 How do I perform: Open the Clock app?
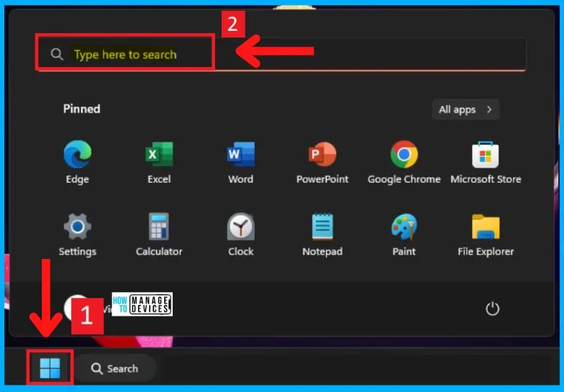point(240,227)
